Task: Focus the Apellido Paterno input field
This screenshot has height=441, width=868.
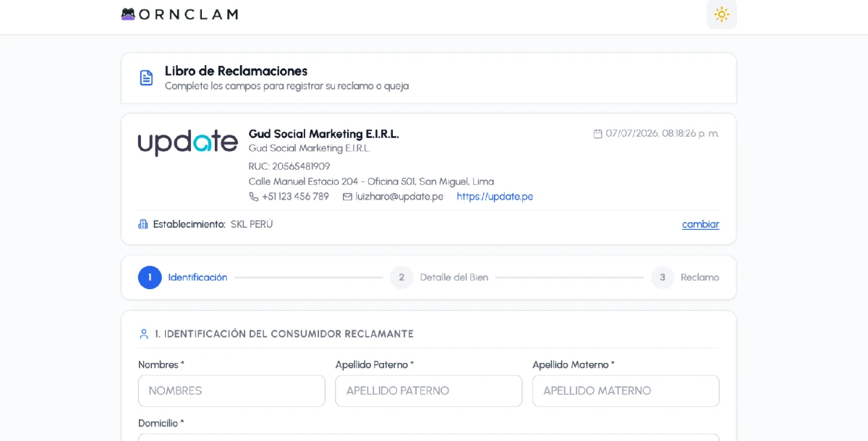Action: pyautogui.click(x=429, y=391)
